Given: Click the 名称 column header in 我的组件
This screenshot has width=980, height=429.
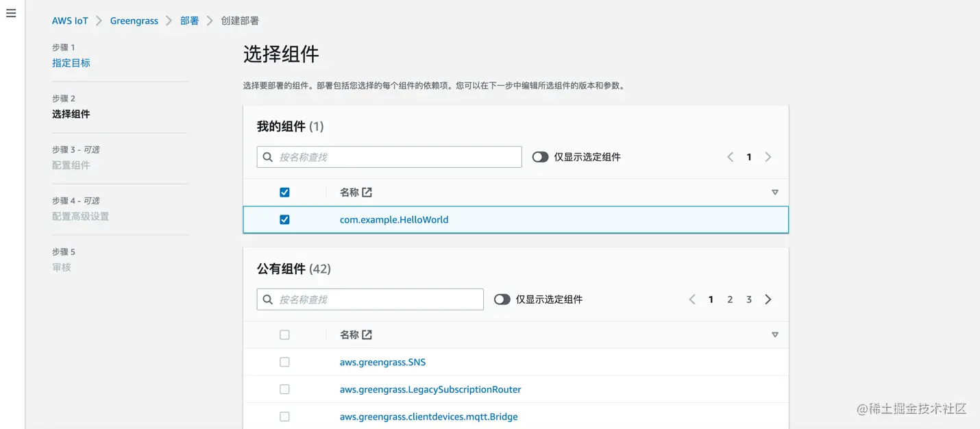Looking at the screenshot, I should (x=350, y=193).
